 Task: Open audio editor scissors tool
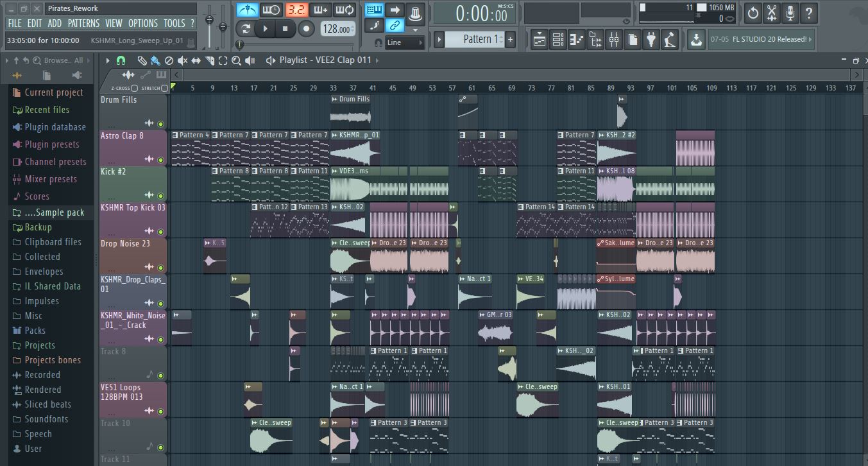(772, 13)
